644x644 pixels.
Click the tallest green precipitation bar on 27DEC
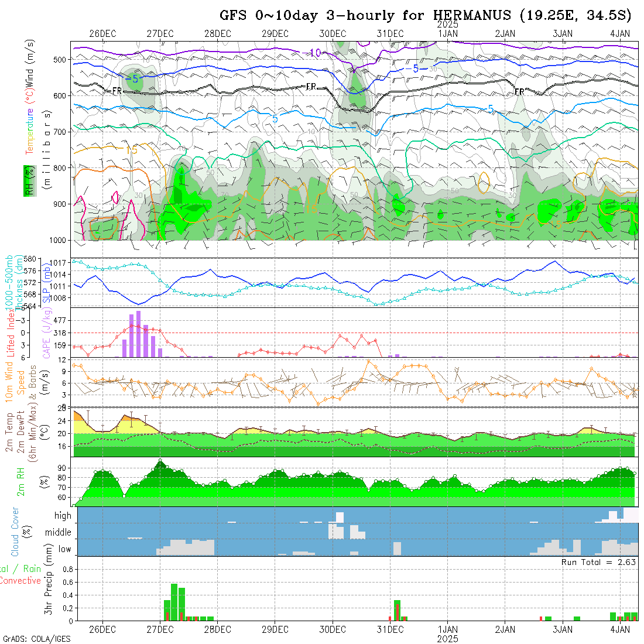click(x=174, y=602)
